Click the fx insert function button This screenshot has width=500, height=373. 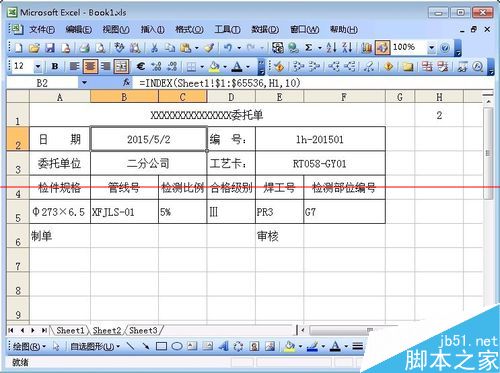[126, 82]
